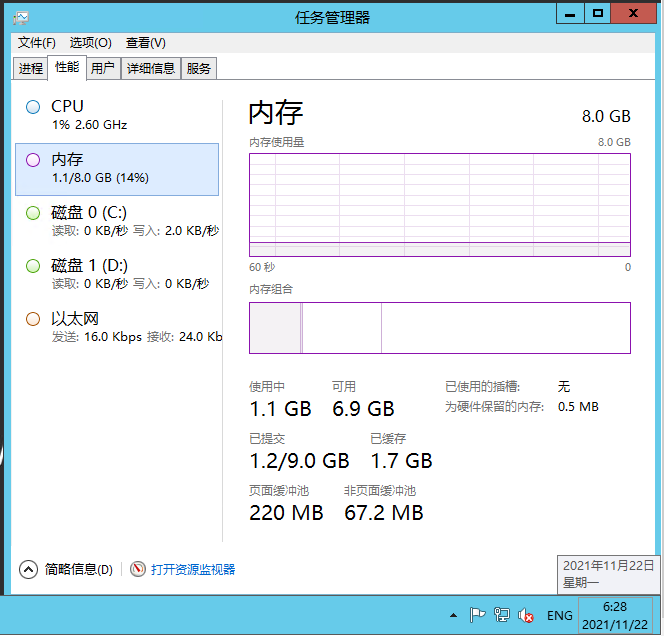Click the Task Manager icon in title bar

click(x=21, y=17)
